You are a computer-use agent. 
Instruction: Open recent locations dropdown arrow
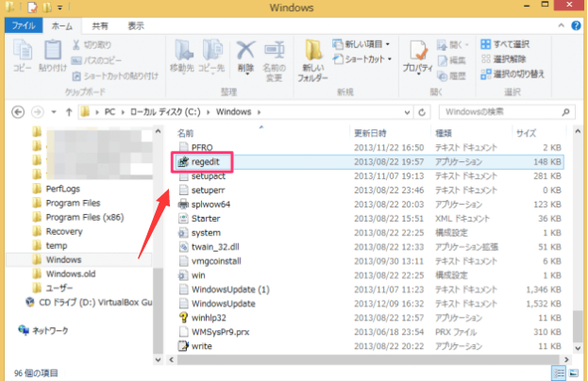coord(54,112)
